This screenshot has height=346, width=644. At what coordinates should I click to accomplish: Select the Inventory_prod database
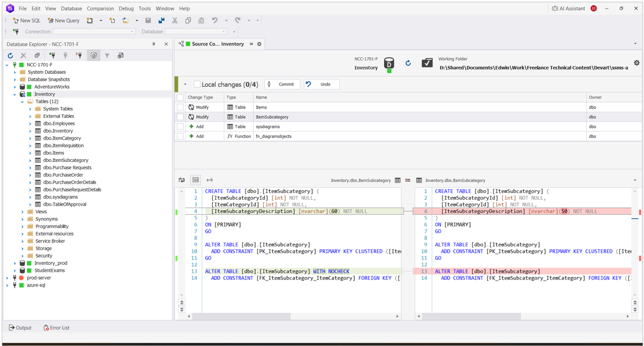51,263
